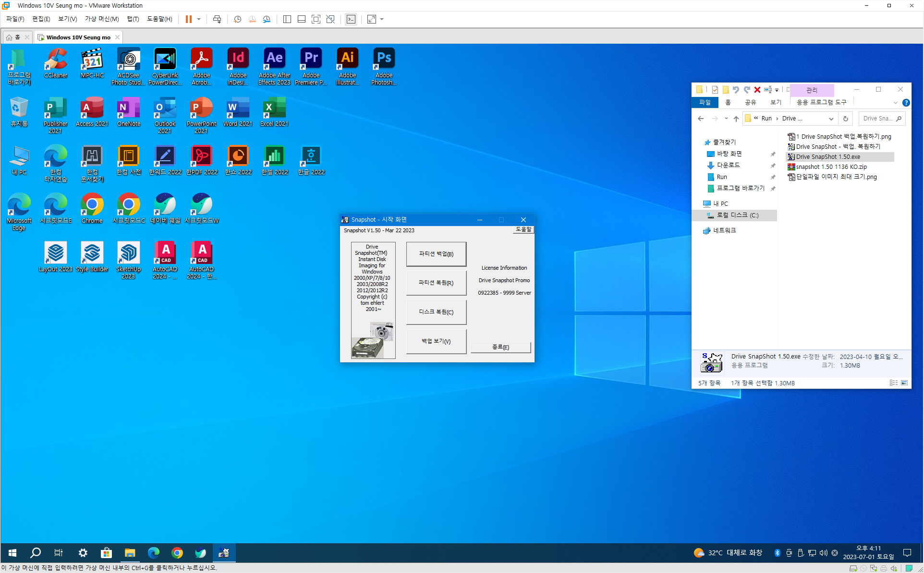The height and width of the screenshot is (573, 924).
Task: Open the pause button dropdown arrow
Action: point(199,19)
